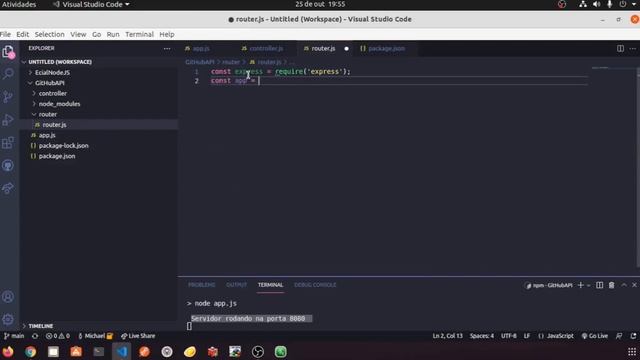This screenshot has height=360, width=640.
Task: Click the feedback icon in status bar
Action: click(x=619, y=336)
